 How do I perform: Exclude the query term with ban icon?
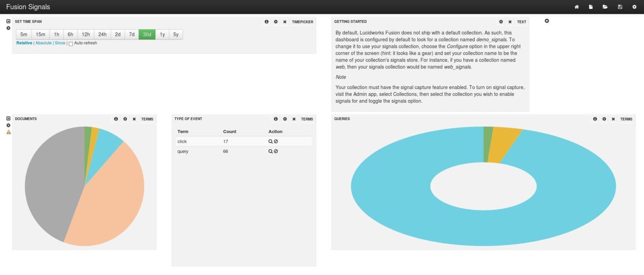tap(276, 152)
